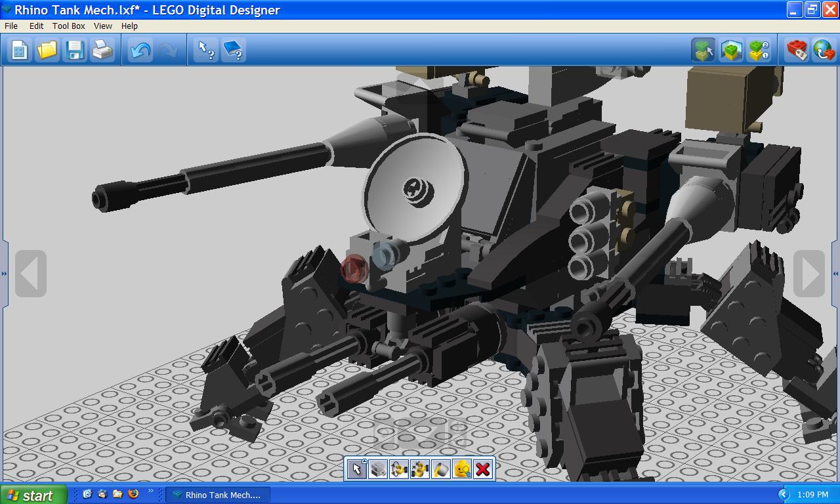Expand the selection tool options arrow
The height and width of the screenshot is (504, 840).
(x=364, y=462)
